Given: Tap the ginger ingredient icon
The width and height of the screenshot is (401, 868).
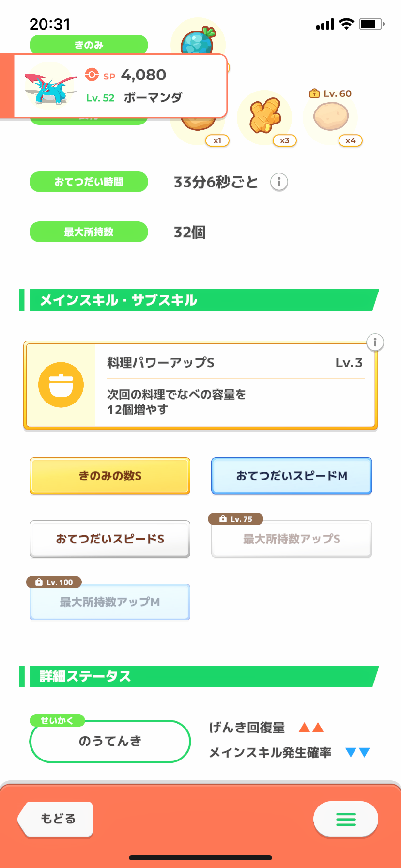Looking at the screenshot, I should (265, 117).
